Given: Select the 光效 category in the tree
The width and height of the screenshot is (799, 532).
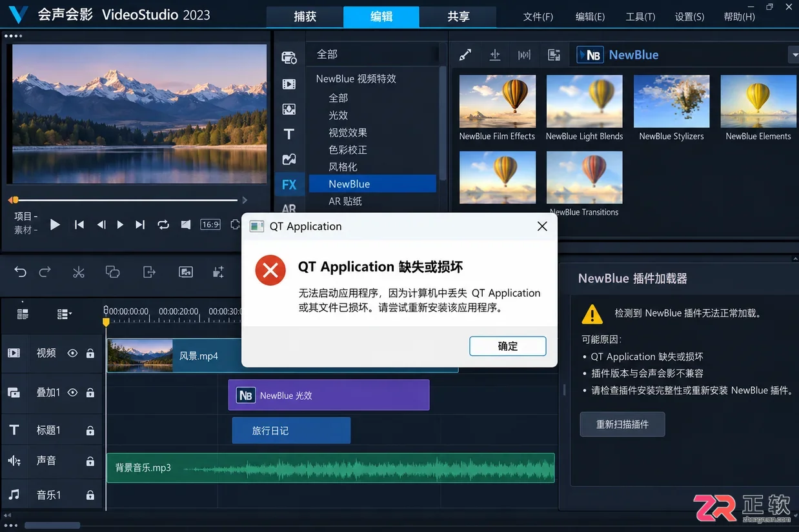Looking at the screenshot, I should pyautogui.click(x=338, y=115).
